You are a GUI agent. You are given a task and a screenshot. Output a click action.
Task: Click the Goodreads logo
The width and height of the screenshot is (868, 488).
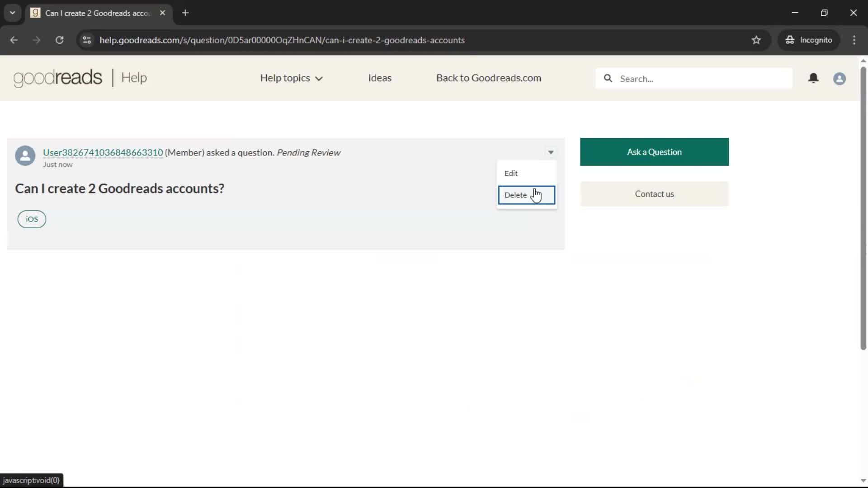click(58, 78)
